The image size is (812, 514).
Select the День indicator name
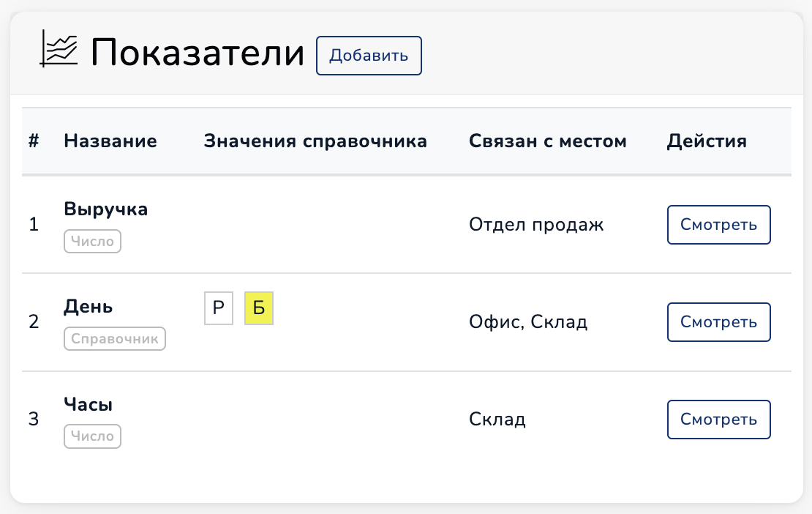pos(88,307)
